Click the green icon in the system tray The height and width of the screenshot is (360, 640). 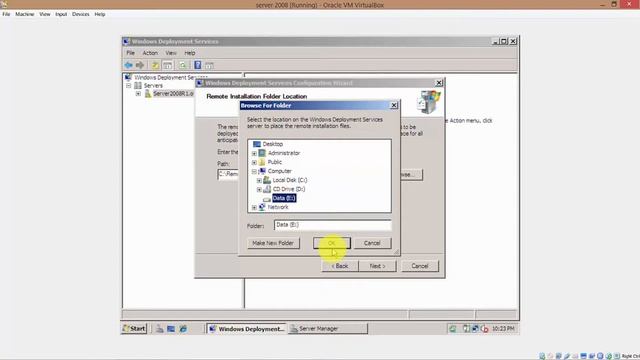point(453,329)
